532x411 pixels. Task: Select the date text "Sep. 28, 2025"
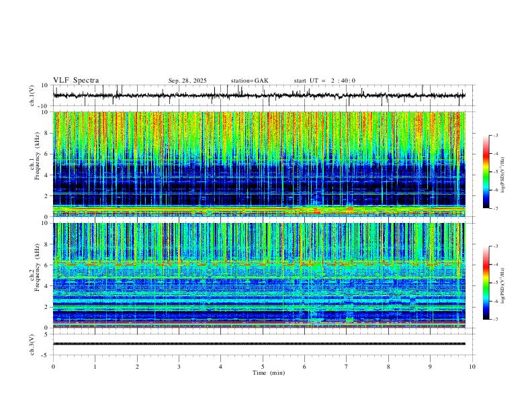pyautogui.click(x=187, y=81)
